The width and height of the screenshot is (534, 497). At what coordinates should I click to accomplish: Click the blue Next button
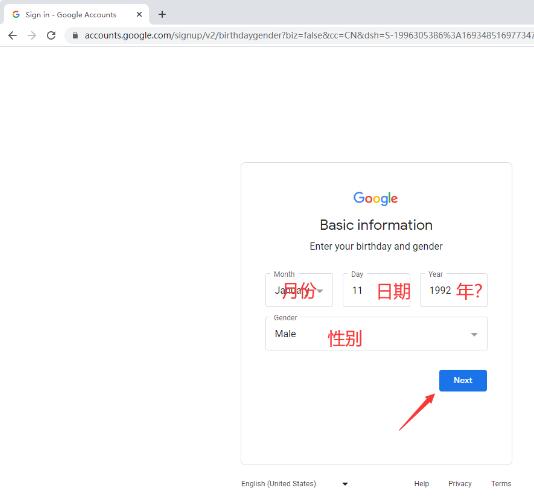(x=463, y=380)
